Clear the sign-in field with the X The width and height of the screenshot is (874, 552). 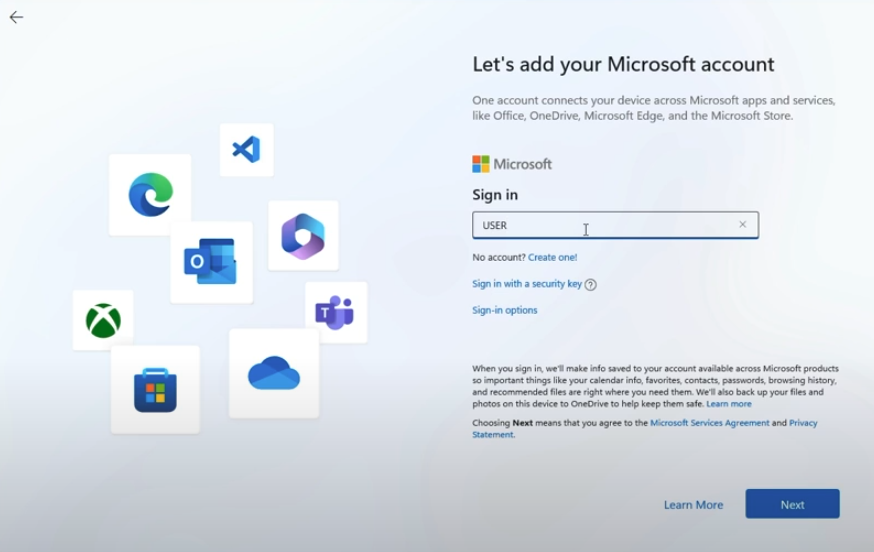tap(742, 225)
